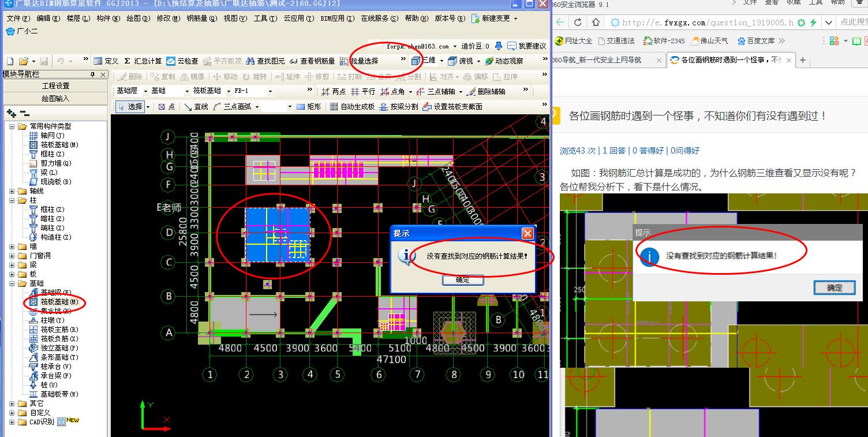The height and width of the screenshot is (437, 868).
Task: Switch to 绘图输入 panel
Action: click(55, 98)
